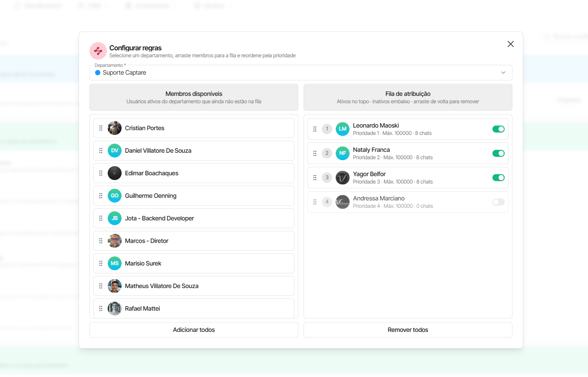Click Nataly Franca's Prioridade 2 details
The width and height of the screenshot is (588, 377).
(393, 157)
